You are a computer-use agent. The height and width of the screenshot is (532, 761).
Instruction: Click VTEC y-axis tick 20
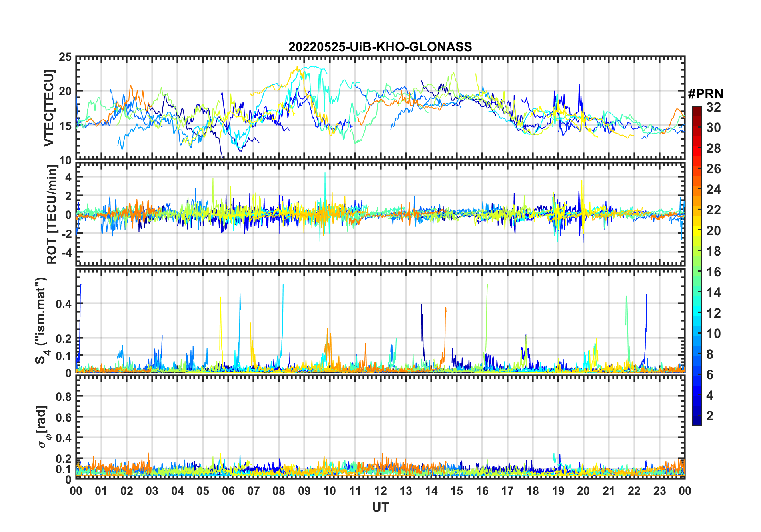pos(65,91)
